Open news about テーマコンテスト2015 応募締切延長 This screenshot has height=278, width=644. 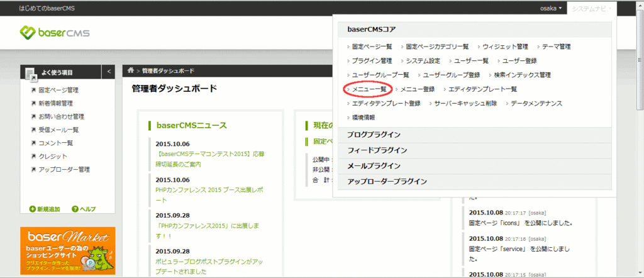pyautogui.click(x=209, y=160)
